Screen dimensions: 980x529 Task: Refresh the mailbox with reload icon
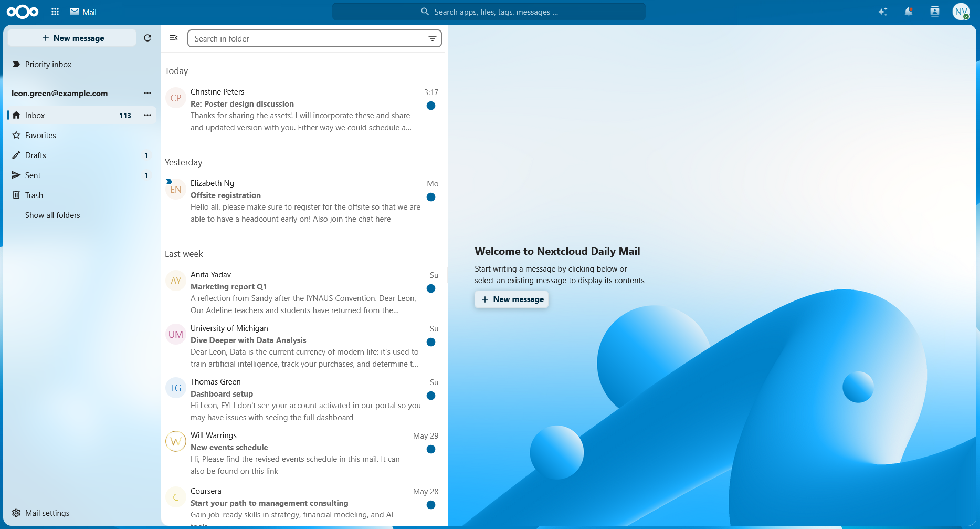pyautogui.click(x=147, y=38)
